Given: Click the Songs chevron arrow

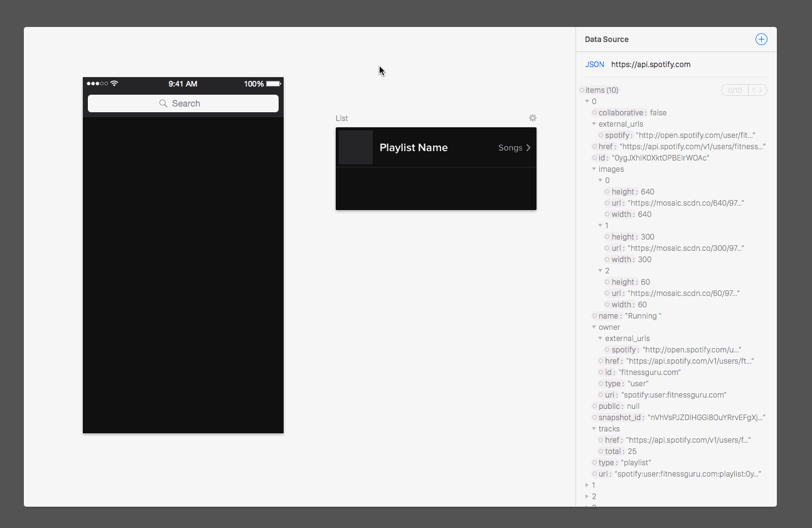Looking at the screenshot, I should pos(528,148).
